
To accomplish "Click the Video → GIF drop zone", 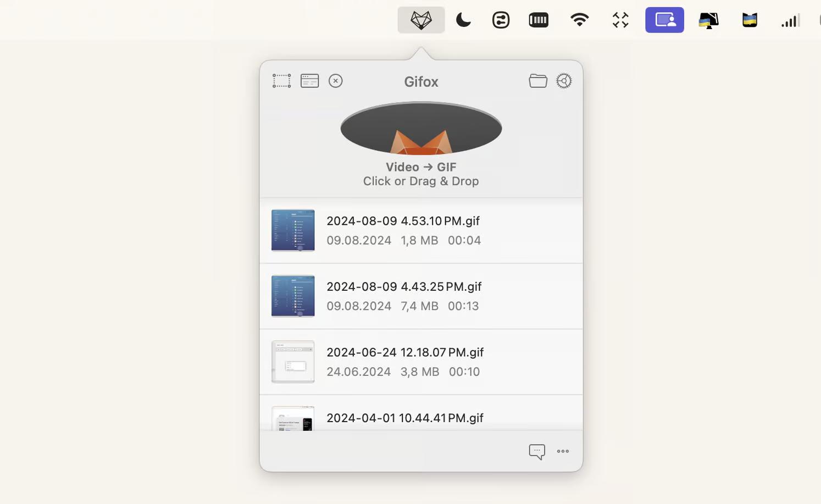I will tap(421, 144).
